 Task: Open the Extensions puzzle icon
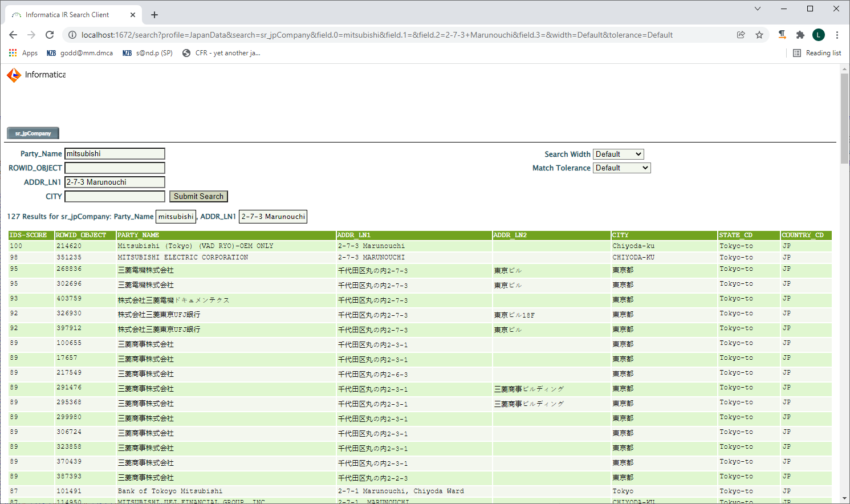(800, 35)
